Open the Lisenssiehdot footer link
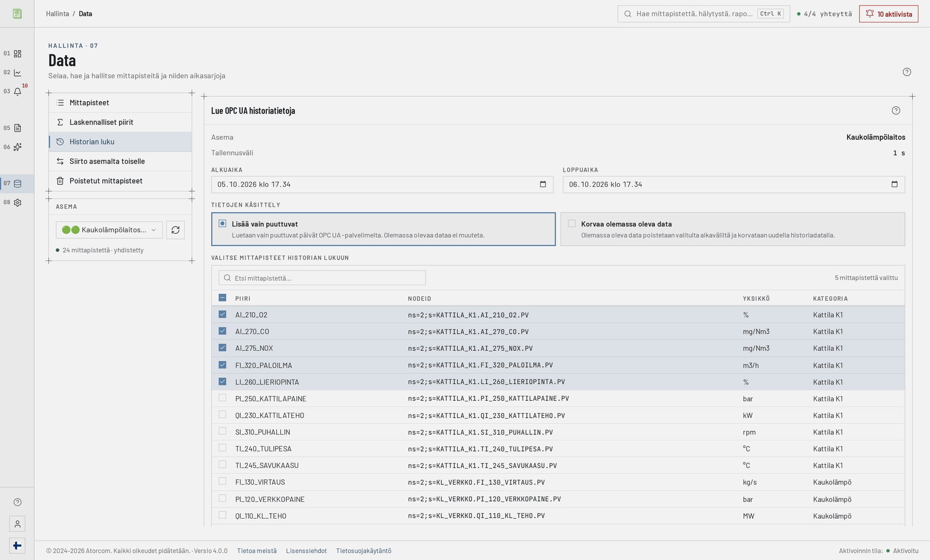 (306, 551)
